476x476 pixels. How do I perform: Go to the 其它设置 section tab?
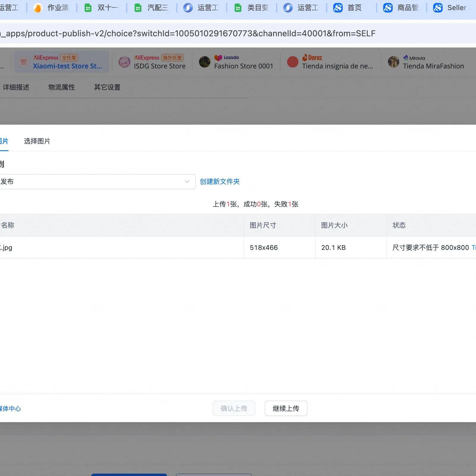[107, 87]
